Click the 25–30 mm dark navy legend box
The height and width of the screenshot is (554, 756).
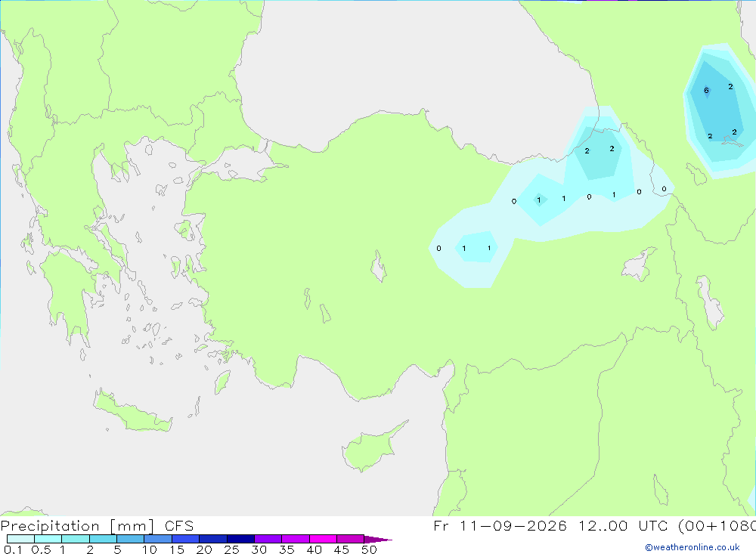click(240, 539)
